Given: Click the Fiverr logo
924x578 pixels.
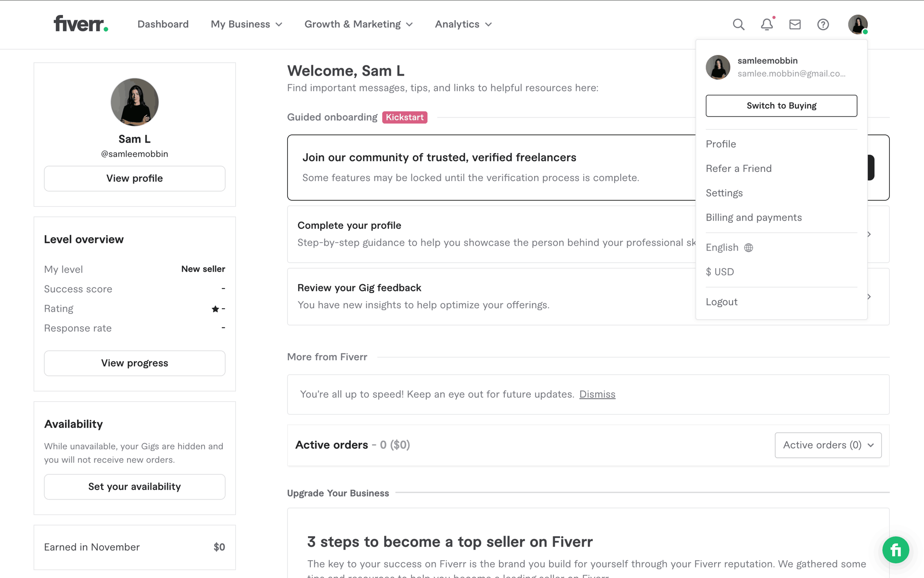Looking at the screenshot, I should point(81,24).
